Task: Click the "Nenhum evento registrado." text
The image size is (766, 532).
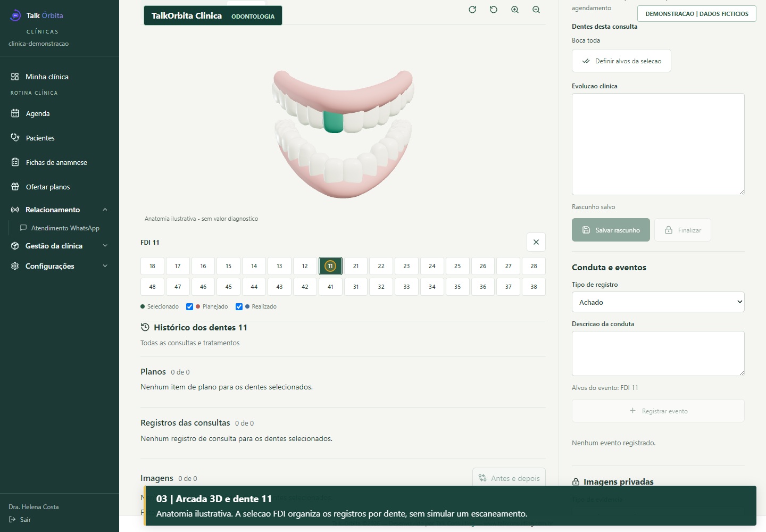Action: tap(613, 443)
